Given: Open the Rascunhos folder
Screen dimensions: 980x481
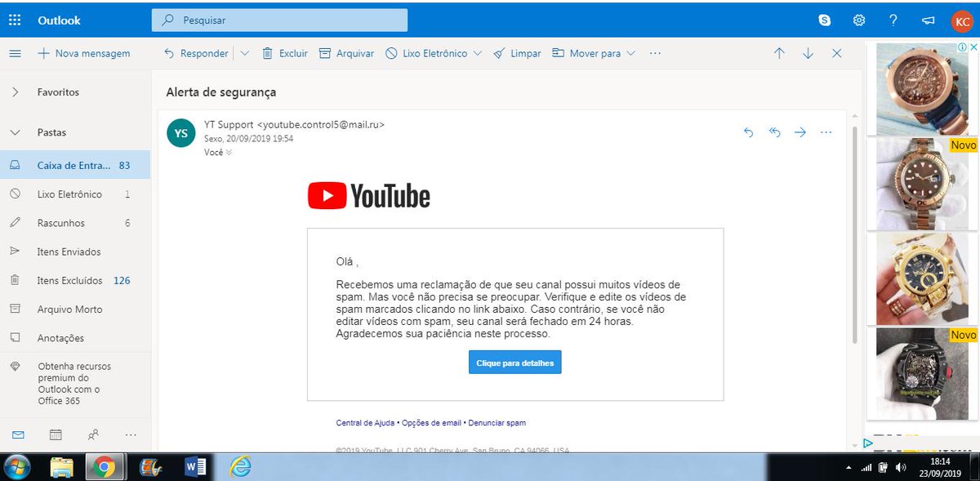Looking at the screenshot, I should [75, 223].
